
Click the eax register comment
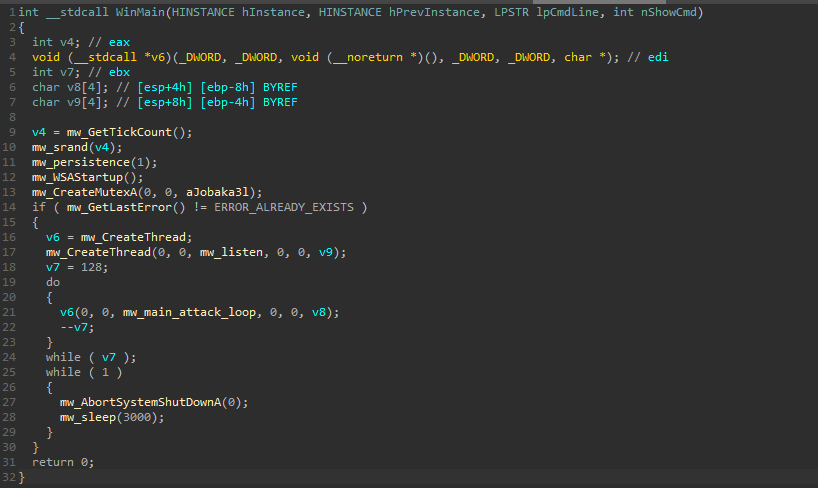[x=119, y=42]
